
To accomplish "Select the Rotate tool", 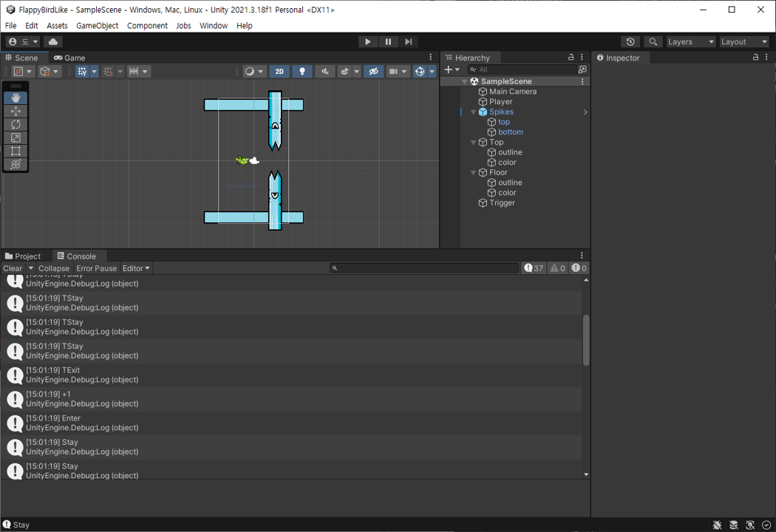I will pyautogui.click(x=16, y=124).
